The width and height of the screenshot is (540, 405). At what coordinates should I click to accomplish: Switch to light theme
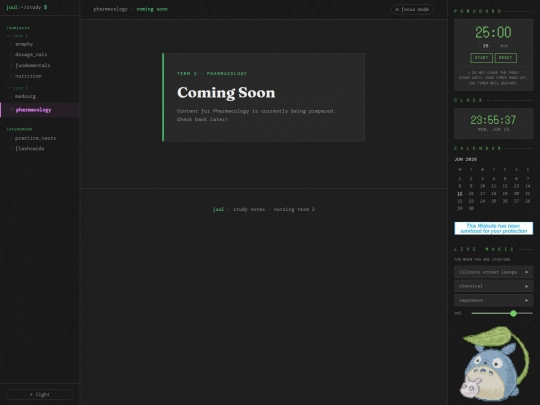click(40, 394)
